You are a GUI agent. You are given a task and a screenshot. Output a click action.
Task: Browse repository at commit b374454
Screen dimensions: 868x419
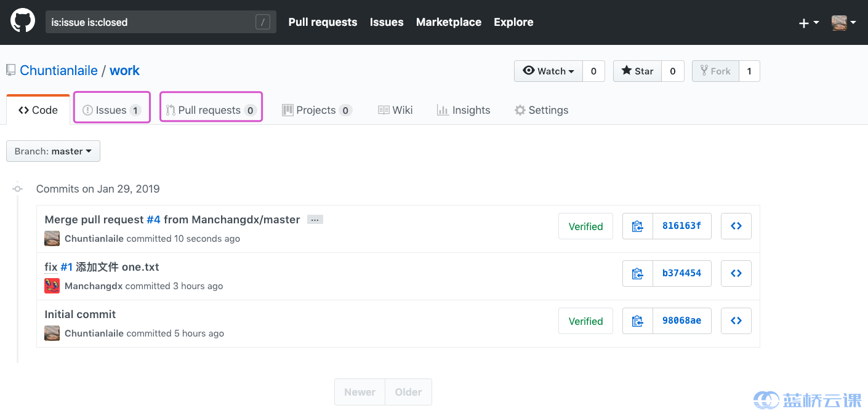pos(736,273)
